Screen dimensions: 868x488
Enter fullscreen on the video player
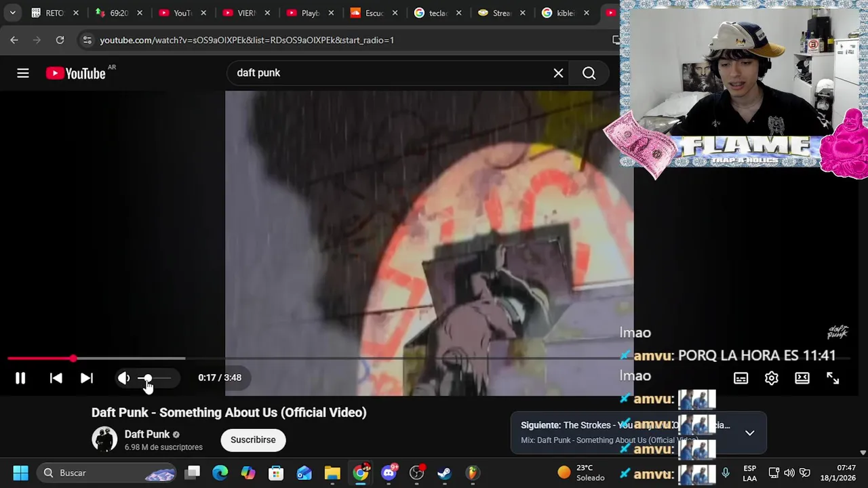(833, 378)
